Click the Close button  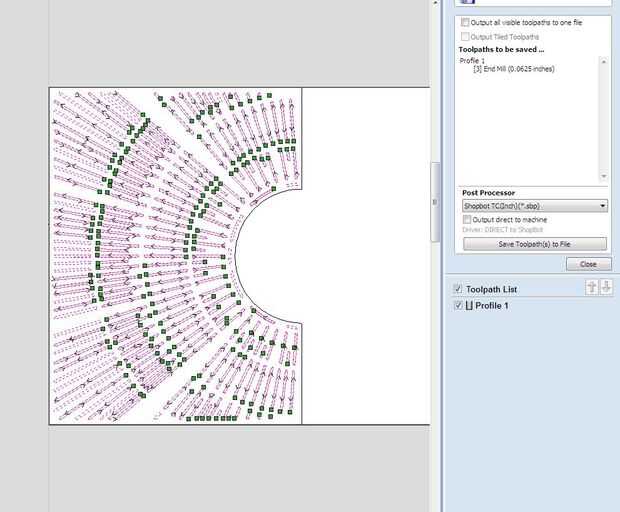click(589, 264)
